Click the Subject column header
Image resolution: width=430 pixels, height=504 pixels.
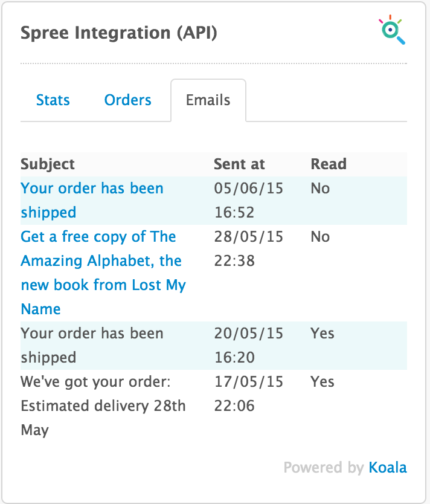48,164
